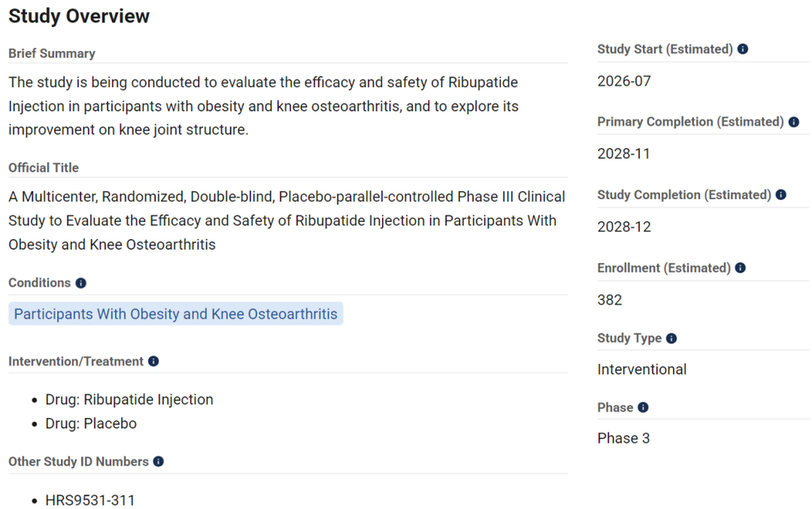Click study ID HRS9531-311
Screen dimensions: 812x509
click(90, 500)
